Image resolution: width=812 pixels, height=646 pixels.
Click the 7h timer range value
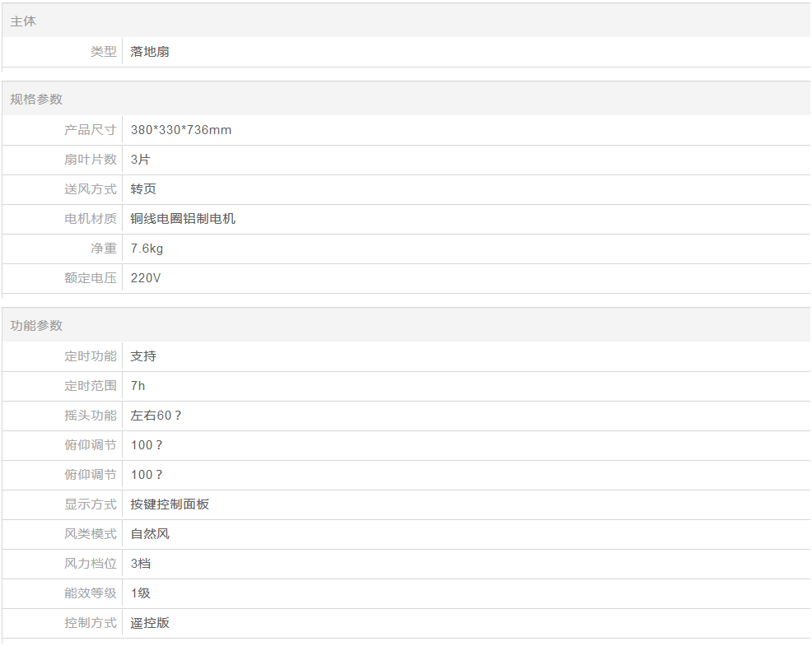[138, 386]
